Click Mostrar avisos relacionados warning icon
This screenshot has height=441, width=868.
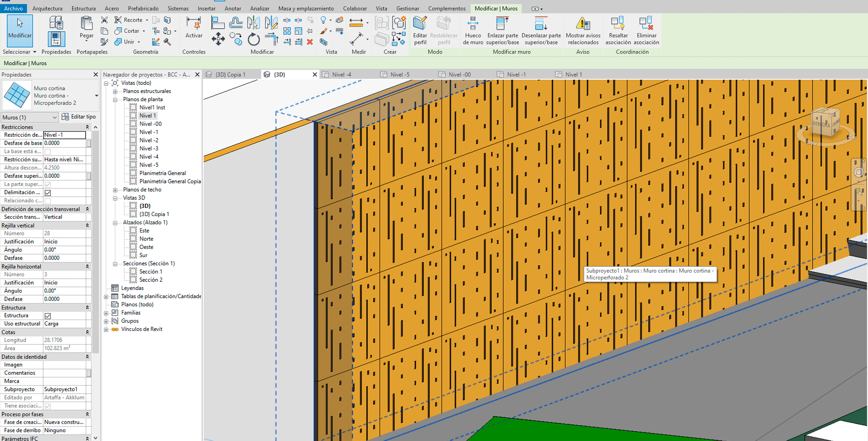(583, 23)
